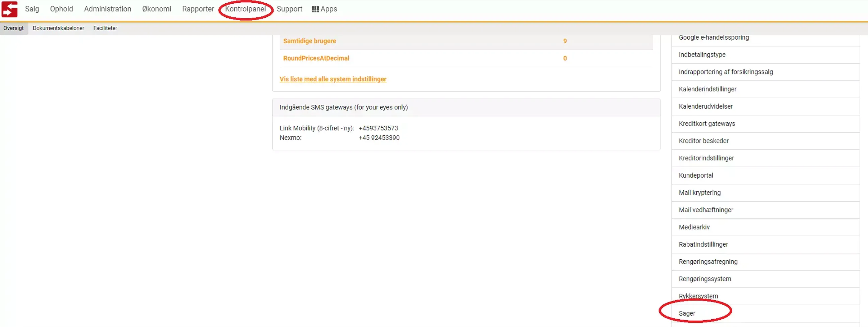Open the Apps grid menu
This screenshot has width=868, height=327.
(x=324, y=9)
